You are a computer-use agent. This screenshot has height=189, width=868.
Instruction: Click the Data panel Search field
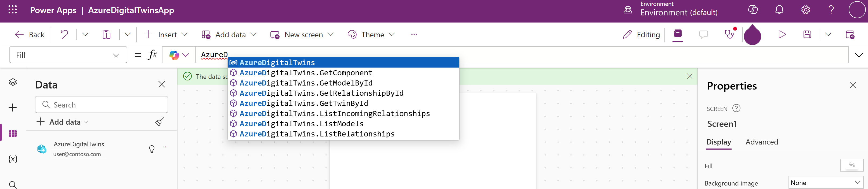point(102,105)
